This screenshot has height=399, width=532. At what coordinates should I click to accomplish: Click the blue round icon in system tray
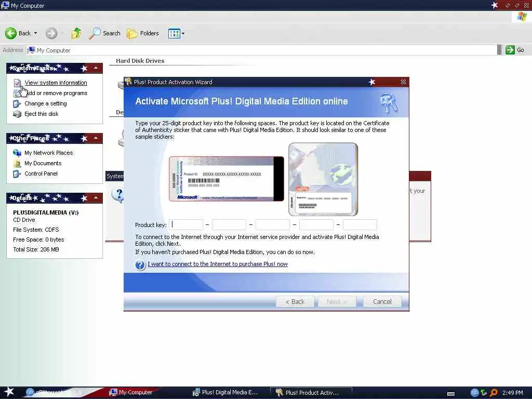(x=475, y=393)
